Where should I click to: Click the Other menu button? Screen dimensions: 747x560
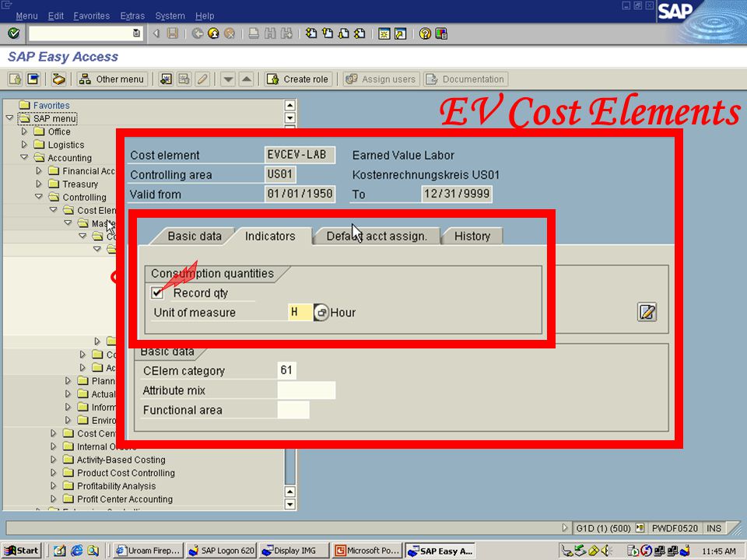point(112,79)
